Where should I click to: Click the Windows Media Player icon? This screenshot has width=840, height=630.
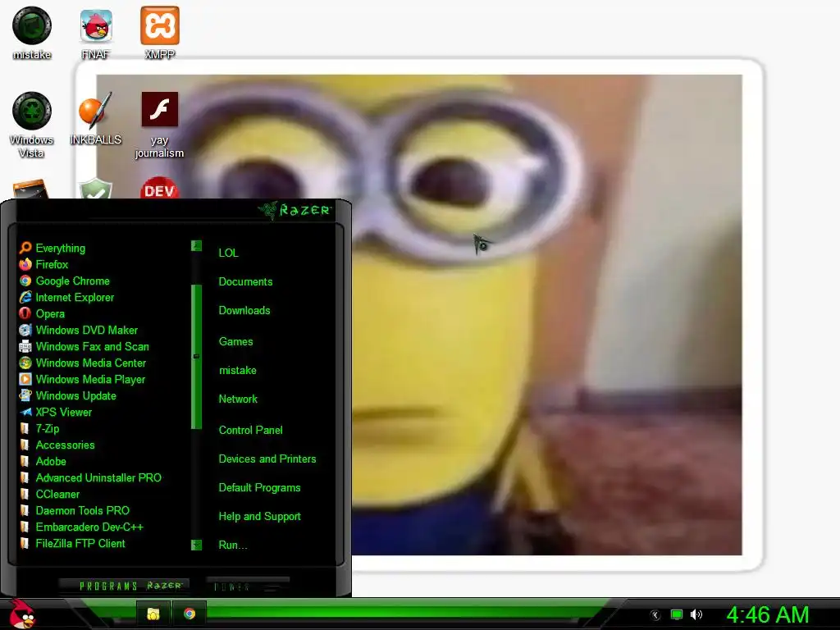point(25,379)
